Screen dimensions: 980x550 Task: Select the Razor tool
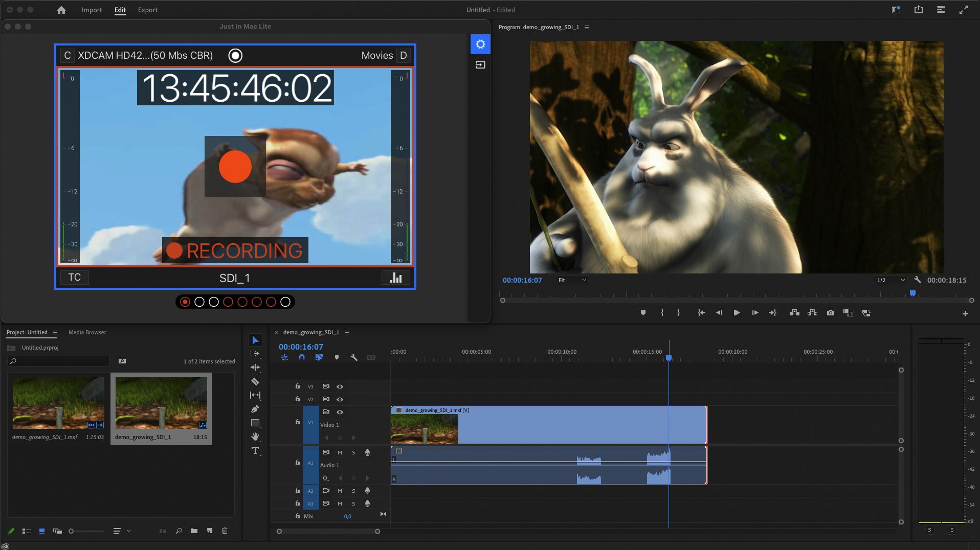click(x=255, y=381)
